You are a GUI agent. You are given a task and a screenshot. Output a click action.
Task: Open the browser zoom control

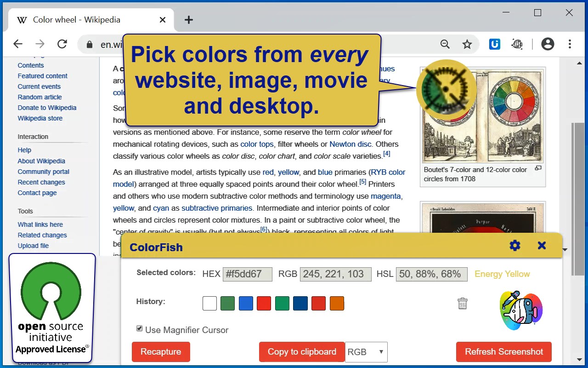(x=445, y=44)
